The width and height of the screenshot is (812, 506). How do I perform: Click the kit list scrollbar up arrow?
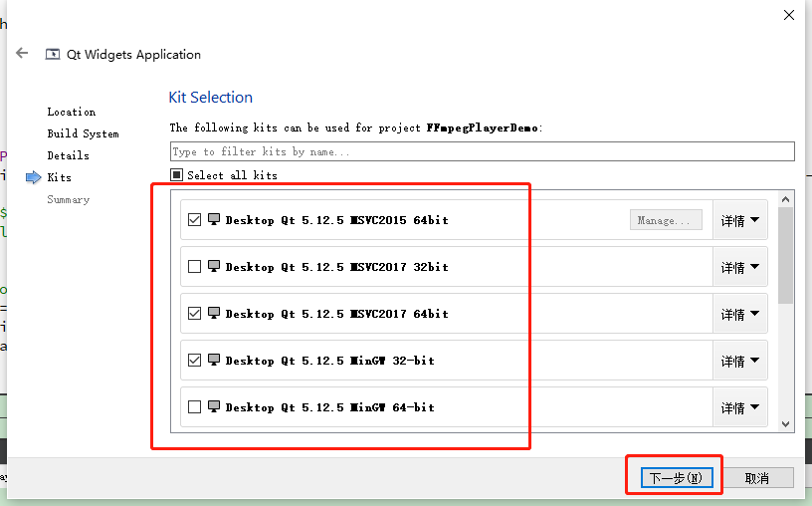(785, 199)
